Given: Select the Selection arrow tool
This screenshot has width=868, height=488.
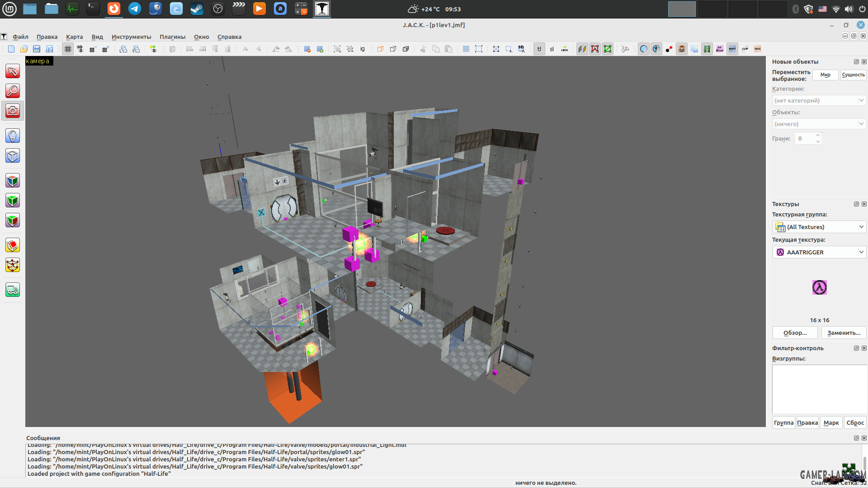Looking at the screenshot, I should coord(13,71).
